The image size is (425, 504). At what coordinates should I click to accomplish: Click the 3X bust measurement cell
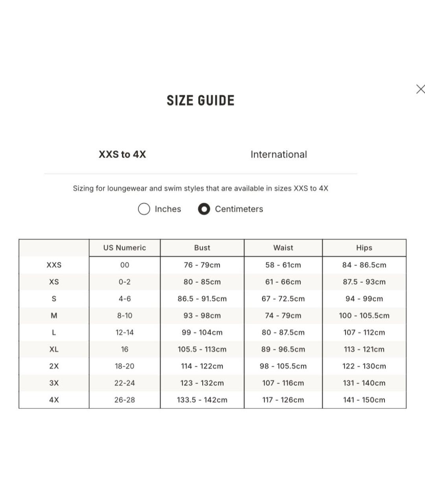click(x=202, y=383)
